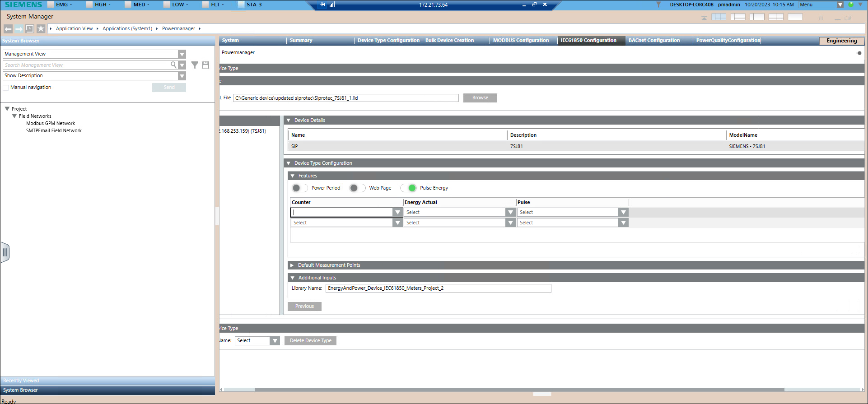Enable the Power Period toggle
Image resolution: width=868 pixels, height=404 pixels.
click(x=299, y=188)
